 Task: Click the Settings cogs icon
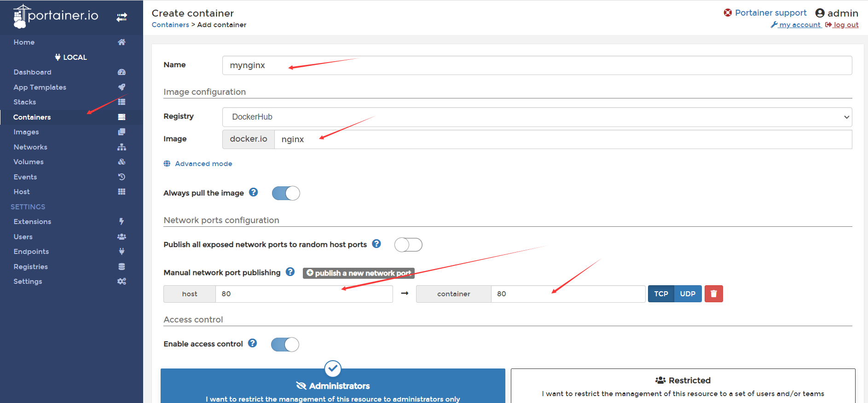[122, 282]
